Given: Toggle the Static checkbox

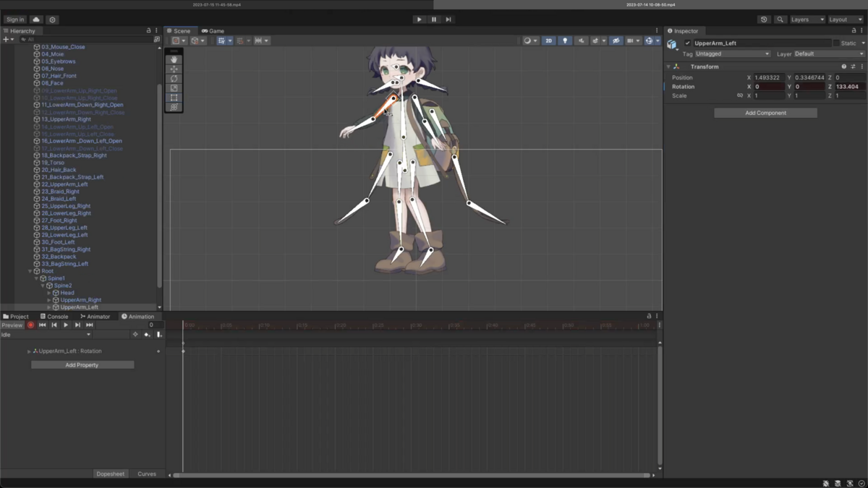Looking at the screenshot, I should pos(836,43).
